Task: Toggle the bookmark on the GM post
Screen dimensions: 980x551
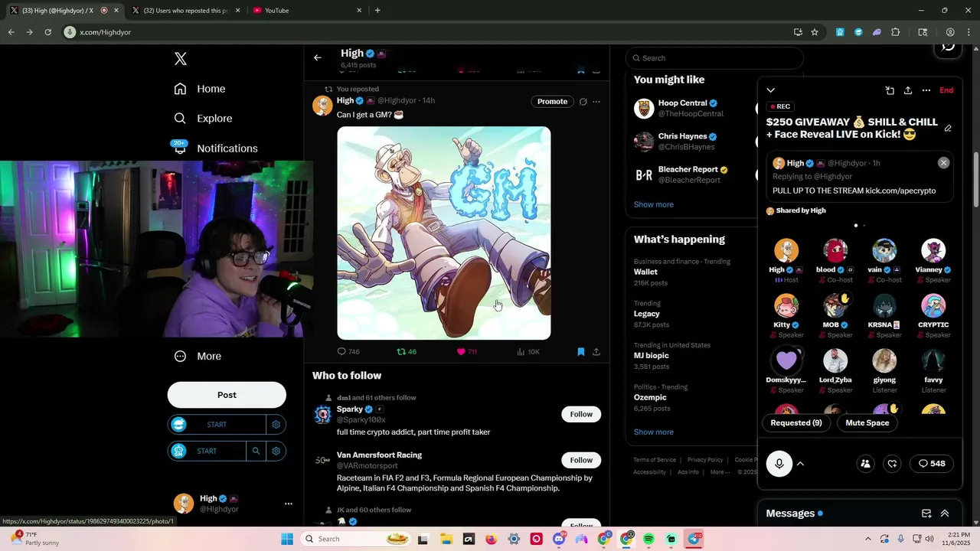Action: pos(580,352)
